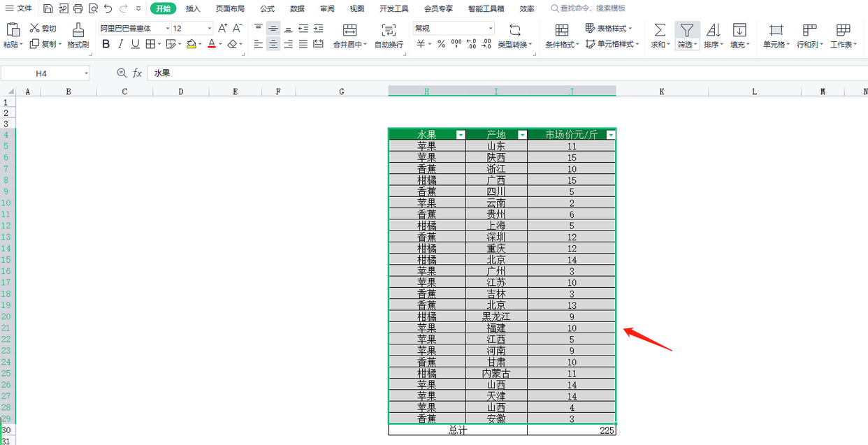
Task: Click the Rows and Columns (行和列) icon
Action: [809, 29]
